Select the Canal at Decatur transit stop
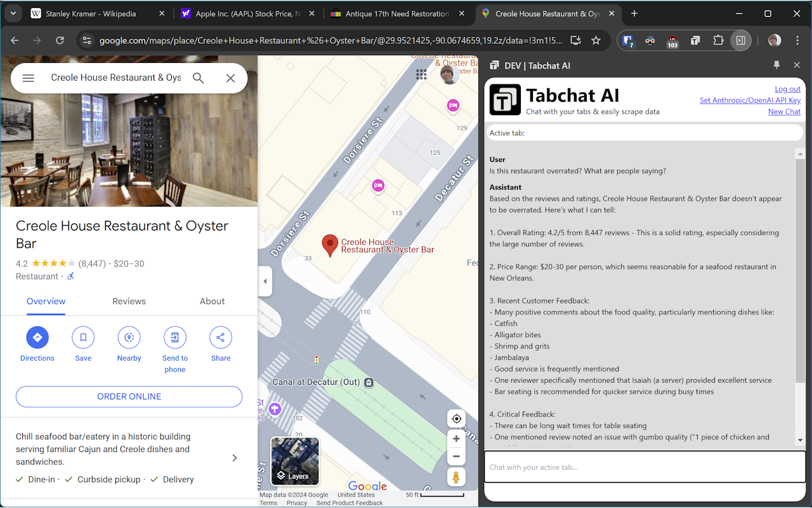The height and width of the screenshot is (508, 812). click(x=369, y=382)
